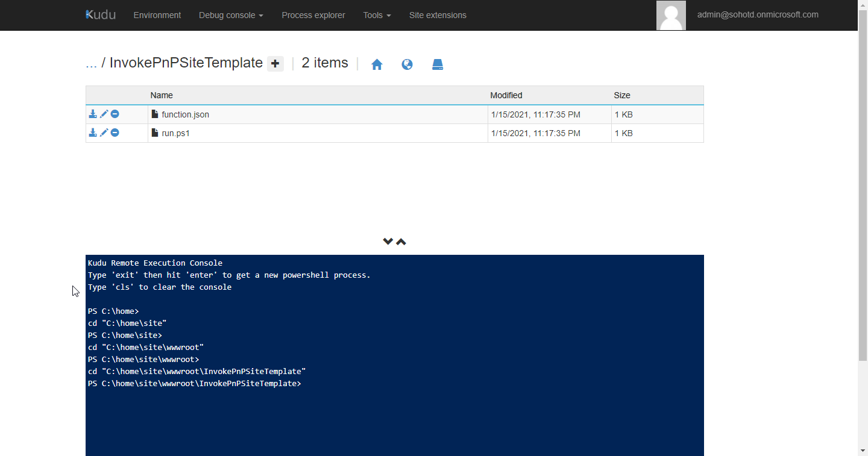Edit function.json with the pencil icon
This screenshot has width=868, height=456.
(x=104, y=114)
